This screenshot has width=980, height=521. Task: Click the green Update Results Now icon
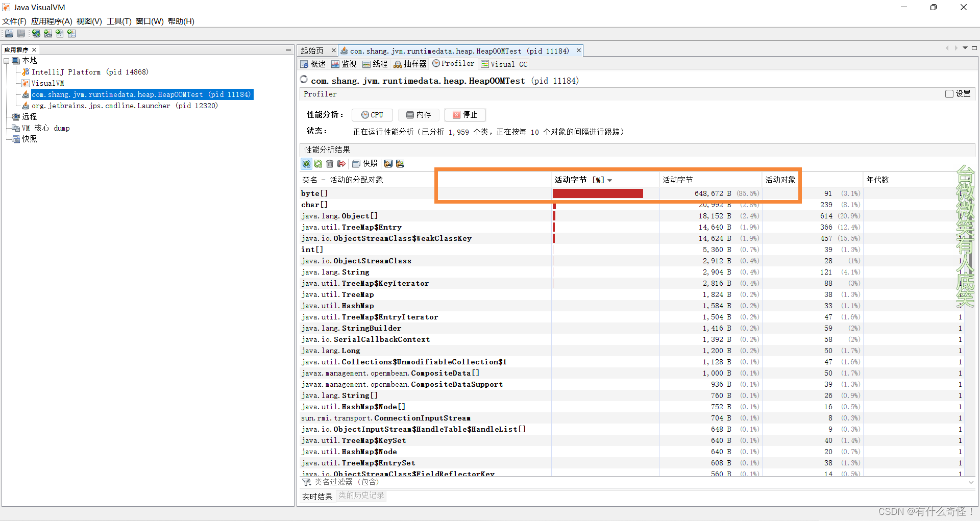[x=318, y=164]
